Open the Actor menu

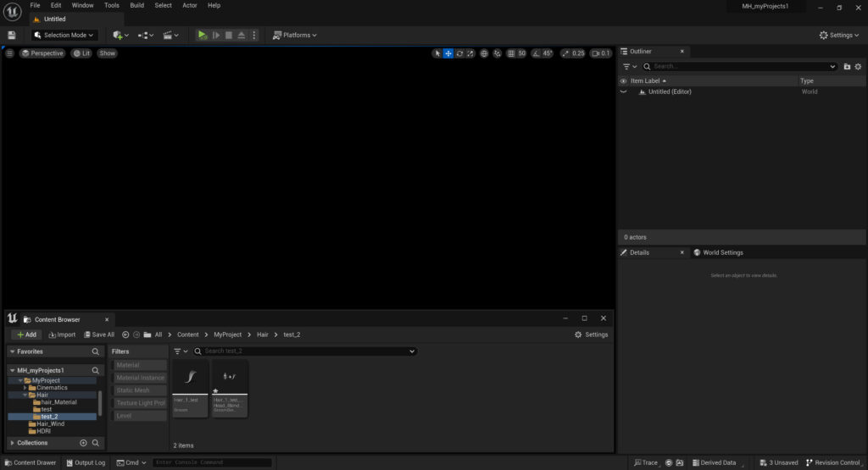(x=190, y=6)
